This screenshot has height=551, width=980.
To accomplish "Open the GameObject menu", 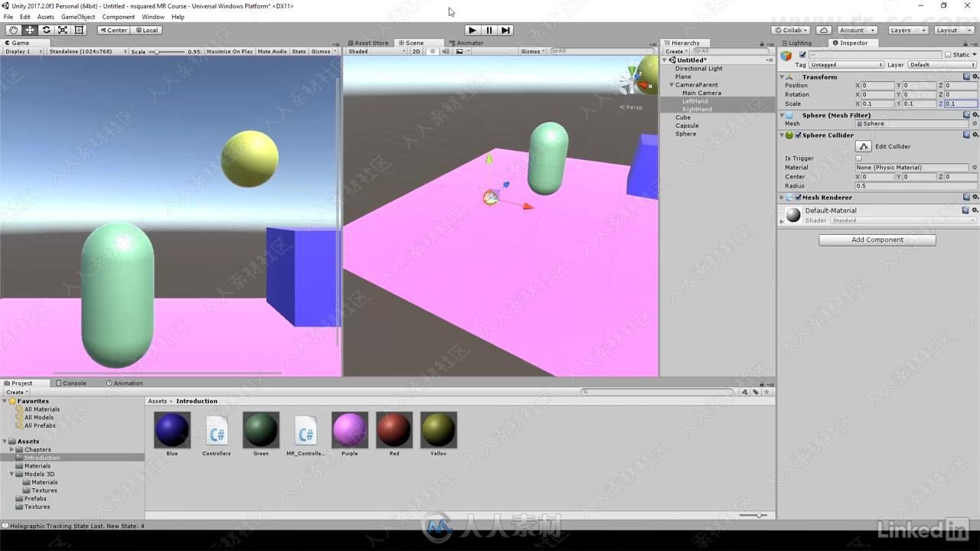I will click(78, 17).
